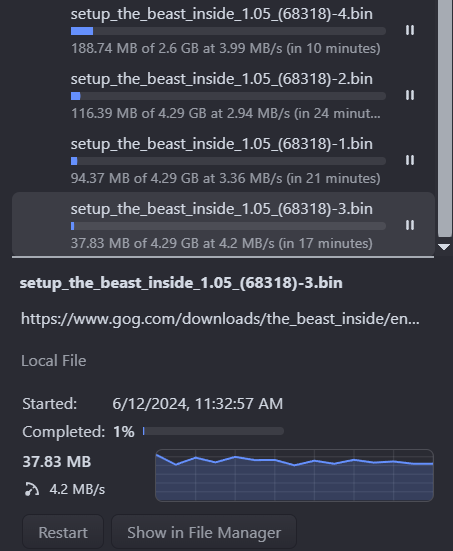This screenshot has width=453, height=551.
Task: Click the download speed graph
Action: (295, 475)
